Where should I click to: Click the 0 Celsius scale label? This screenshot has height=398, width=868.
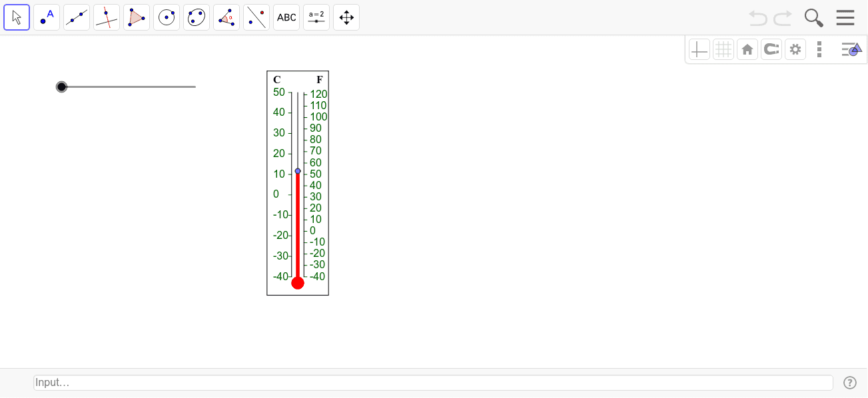(x=276, y=194)
